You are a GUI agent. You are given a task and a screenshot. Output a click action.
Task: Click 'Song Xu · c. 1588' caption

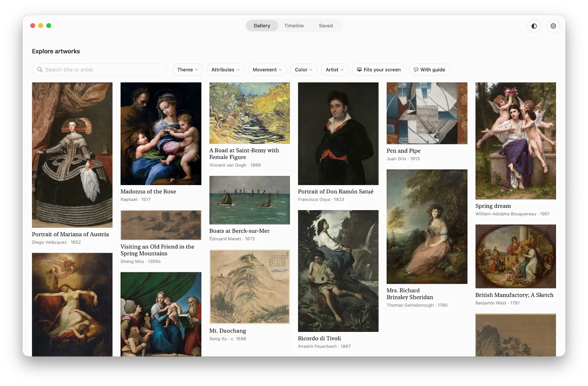point(227,339)
